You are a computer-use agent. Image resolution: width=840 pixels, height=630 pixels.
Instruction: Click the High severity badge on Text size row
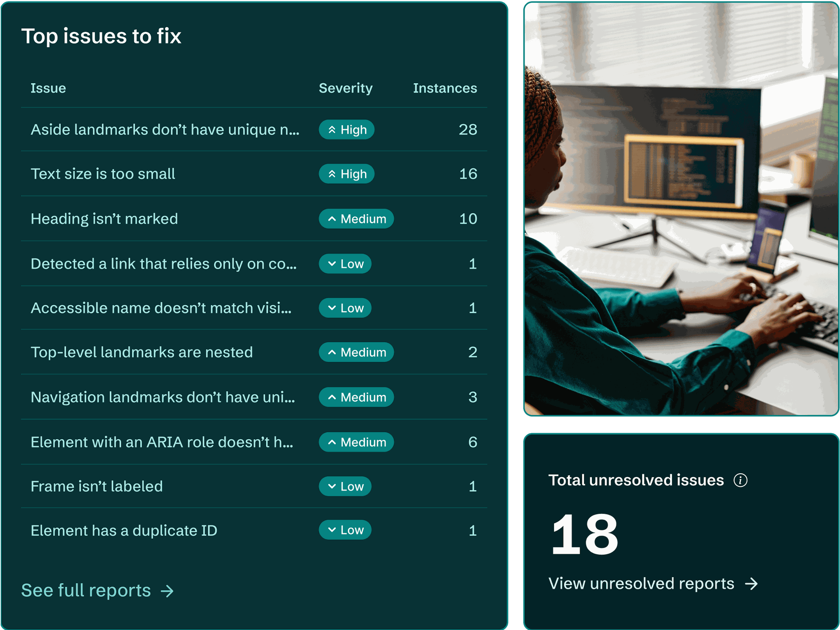(x=347, y=173)
